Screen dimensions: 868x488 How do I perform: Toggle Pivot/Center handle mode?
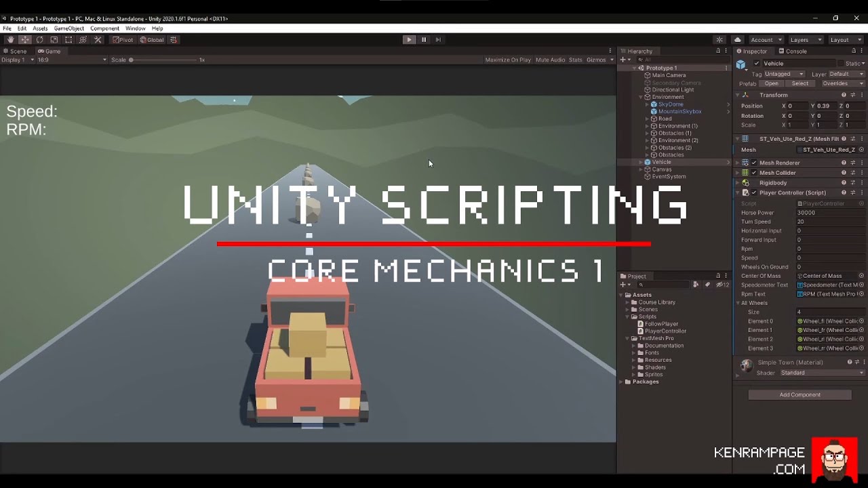pos(123,40)
